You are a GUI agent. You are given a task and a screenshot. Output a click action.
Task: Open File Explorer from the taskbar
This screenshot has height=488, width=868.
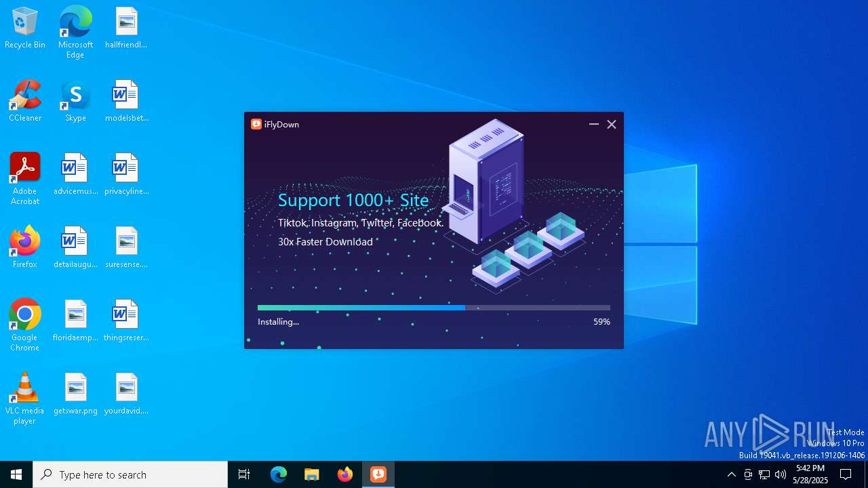pyautogui.click(x=312, y=474)
